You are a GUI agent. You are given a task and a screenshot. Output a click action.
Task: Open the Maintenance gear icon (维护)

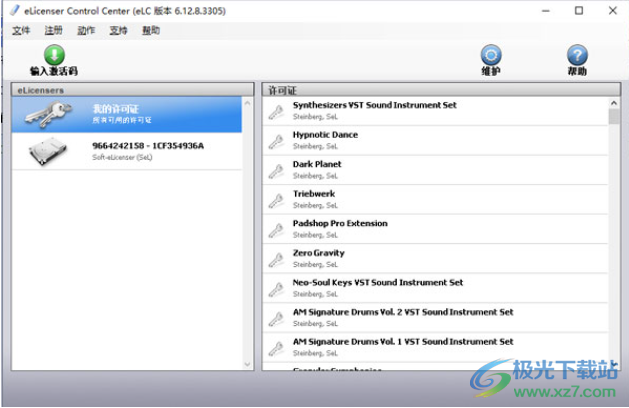[x=491, y=55]
